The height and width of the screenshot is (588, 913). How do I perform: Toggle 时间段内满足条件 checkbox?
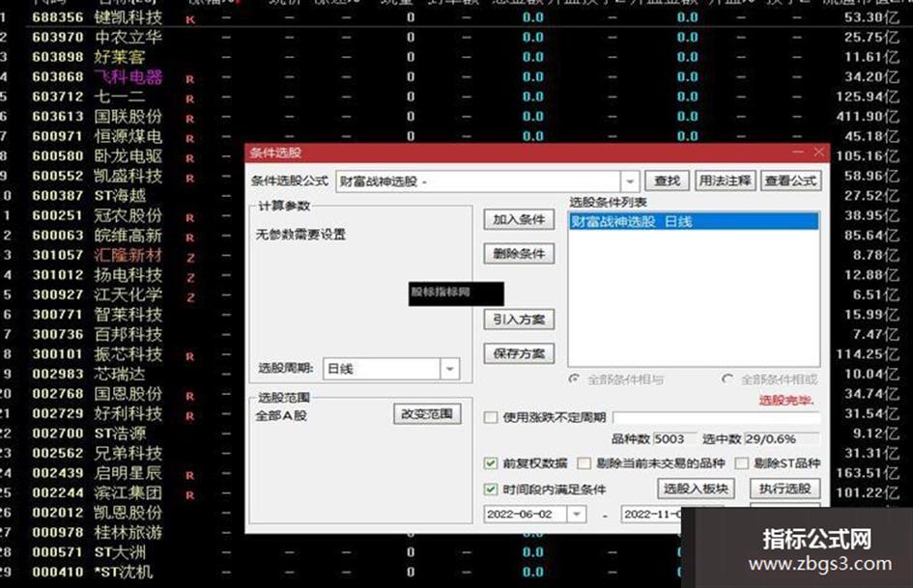click(x=491, y=489)
